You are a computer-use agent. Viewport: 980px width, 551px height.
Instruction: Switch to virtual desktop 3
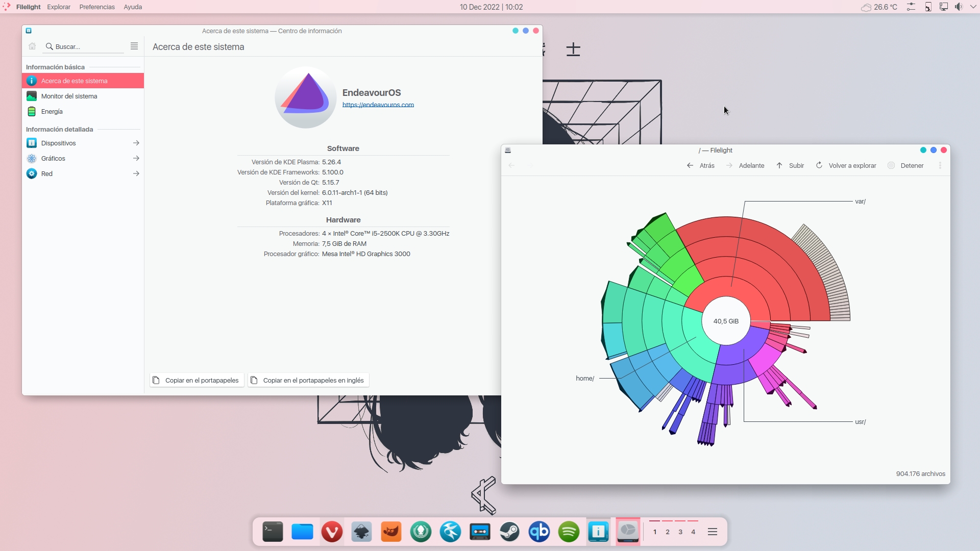[x=680, y=532]
